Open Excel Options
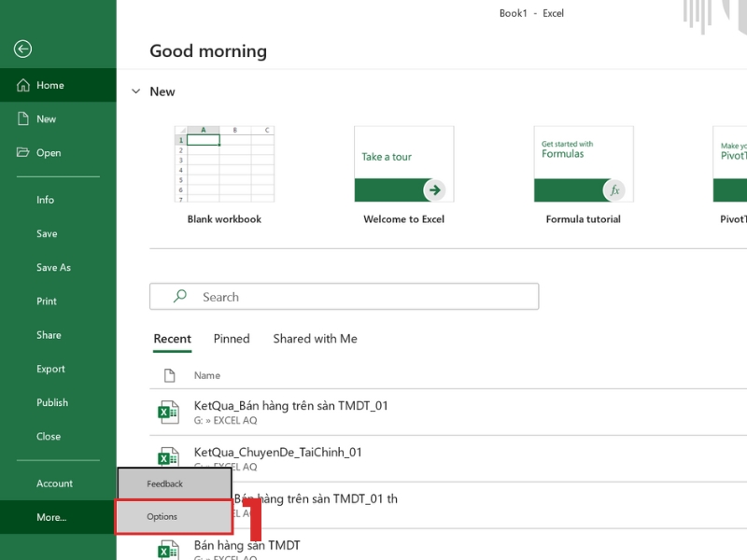 (x=161, y=515)
